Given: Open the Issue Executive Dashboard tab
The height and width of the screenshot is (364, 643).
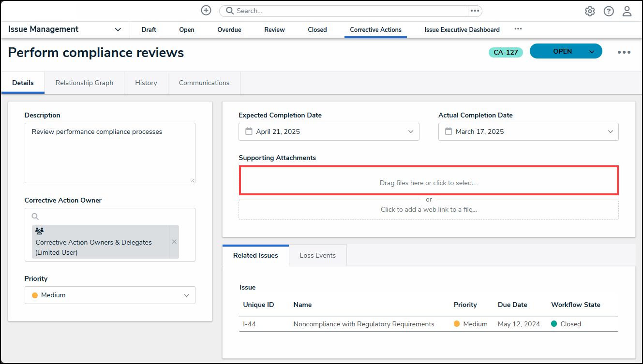Looking at the screenshot, I should point(462,29).
